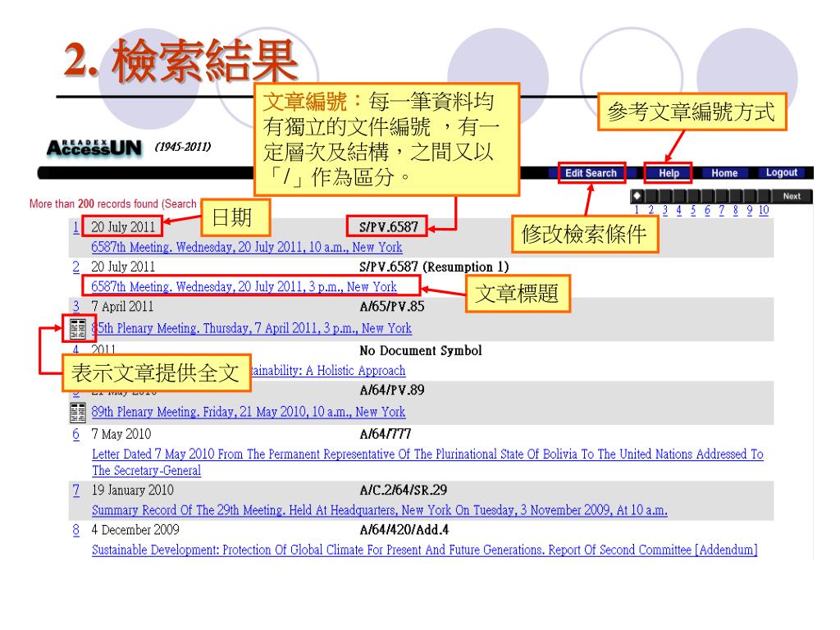Go to results page 4

point(678,210)
